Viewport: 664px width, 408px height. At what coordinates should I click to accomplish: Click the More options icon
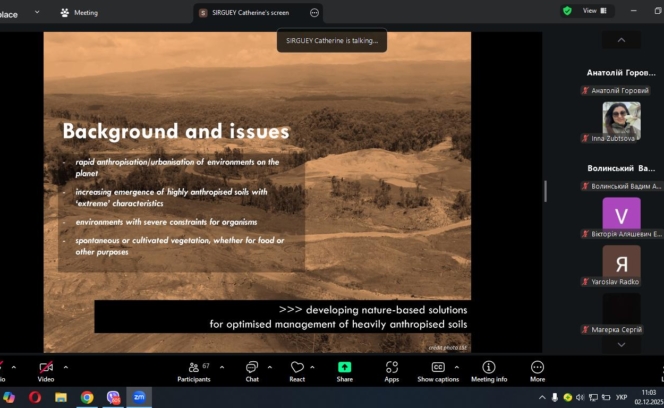coord(538,370)
